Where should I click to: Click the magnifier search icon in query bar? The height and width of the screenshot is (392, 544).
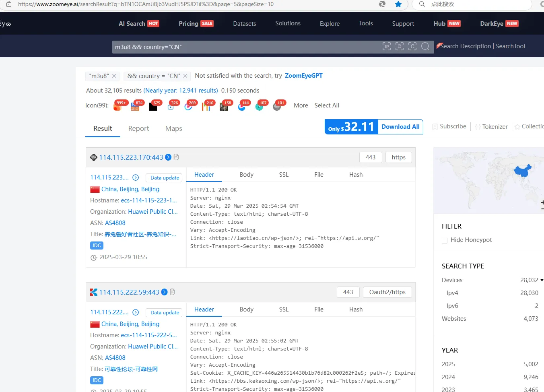425,47
